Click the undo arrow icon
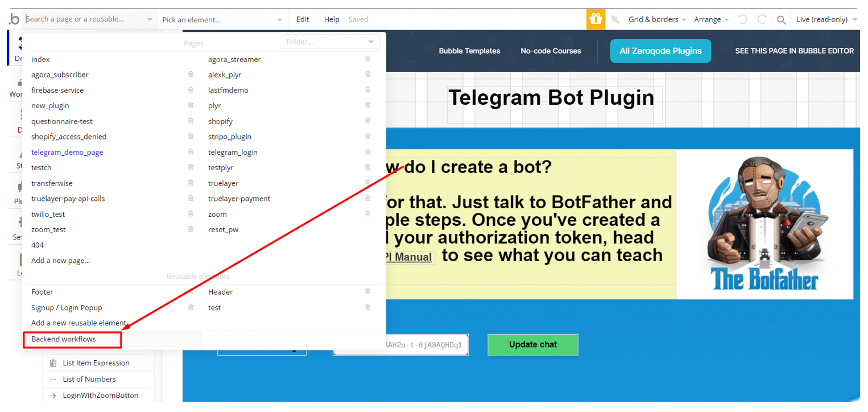868x412 pixels. pos(743,19)
